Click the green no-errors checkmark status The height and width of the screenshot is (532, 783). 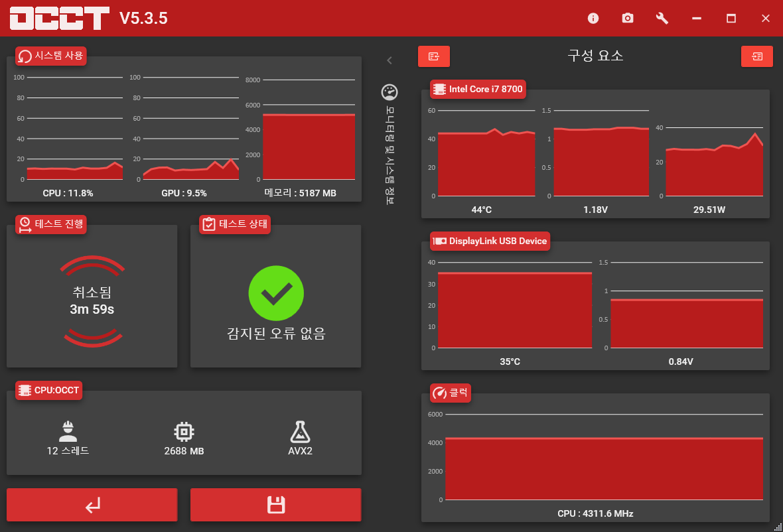tap(276, 293)
